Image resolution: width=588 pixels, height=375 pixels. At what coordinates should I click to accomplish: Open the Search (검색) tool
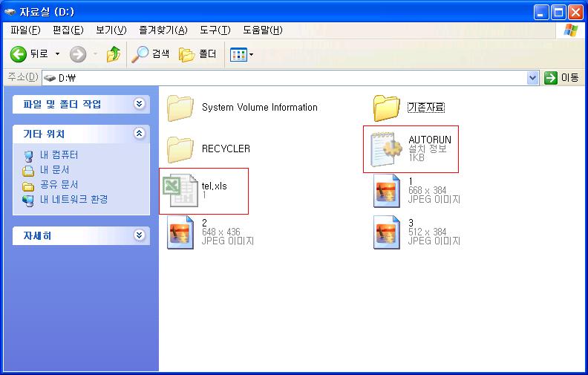[x=151, y=54]
